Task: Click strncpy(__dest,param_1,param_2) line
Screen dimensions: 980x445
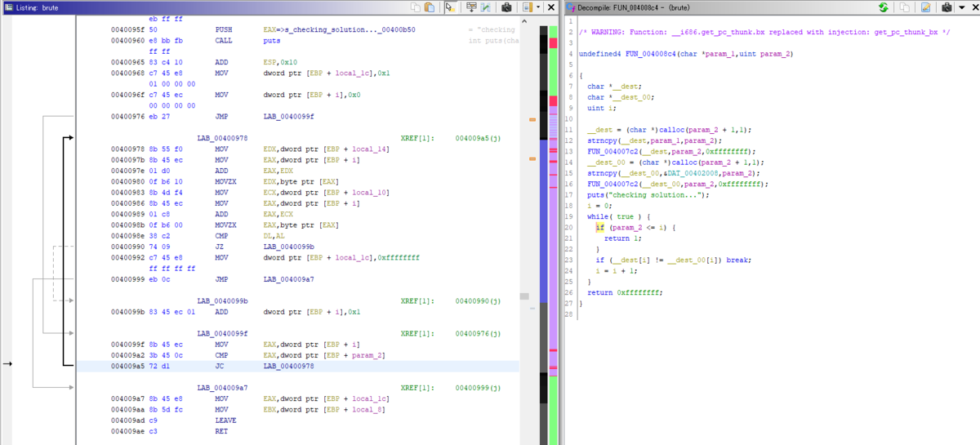Action: coord(655,140)
